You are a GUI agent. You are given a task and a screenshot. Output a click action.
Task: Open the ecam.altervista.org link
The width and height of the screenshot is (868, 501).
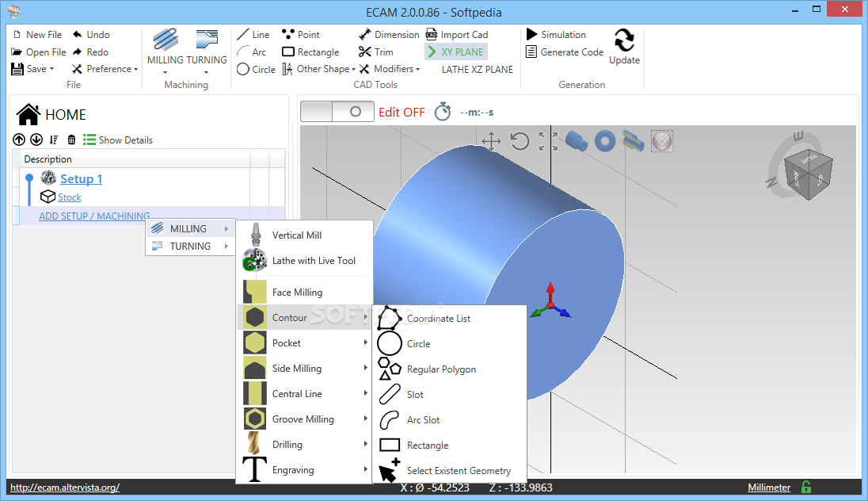(x=65, y=488)
